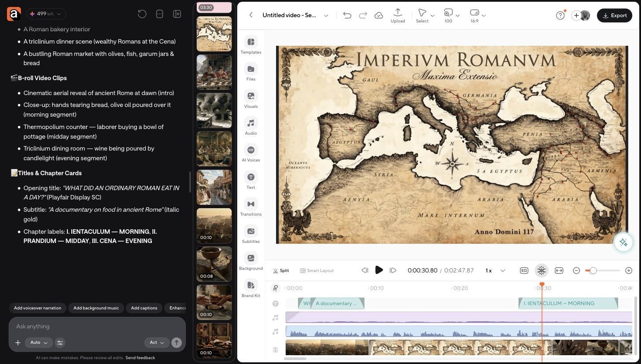This screenshot has width=641, height=364.
Task: Open the Templates panel
Action: tap(251, 46)
